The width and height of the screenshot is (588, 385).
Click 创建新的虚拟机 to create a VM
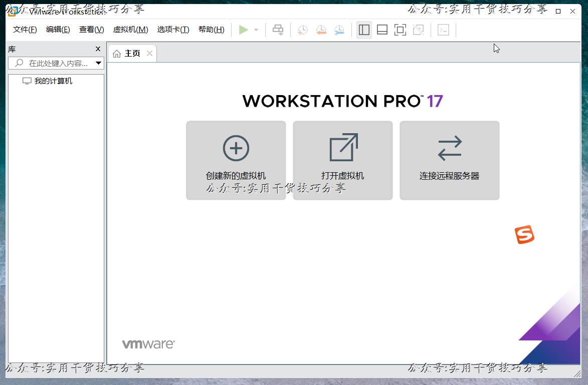[x=236, y=160]
